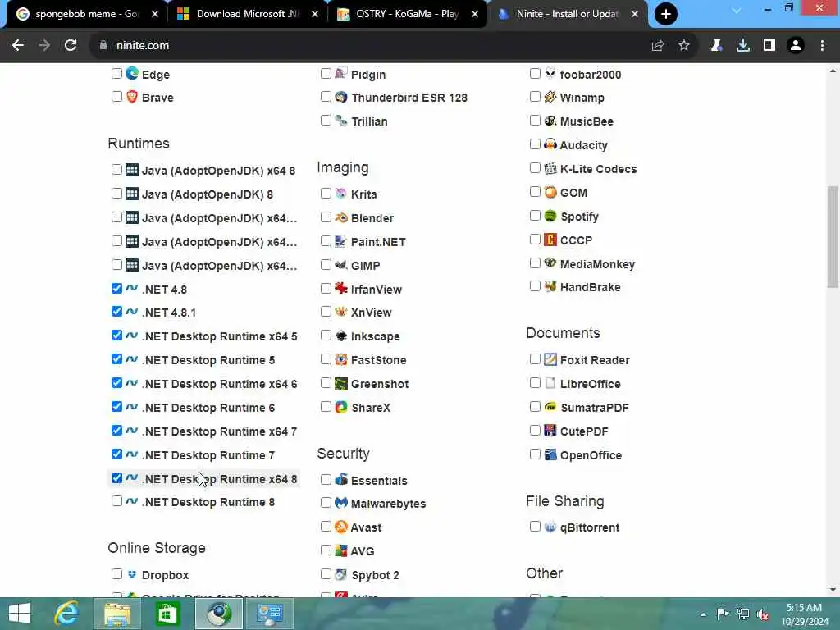Uncheck the .NET 4.8.1 checkbox
Image resolution: width=840 pixels, height=630 pixels.
click(x=116, y=311)
